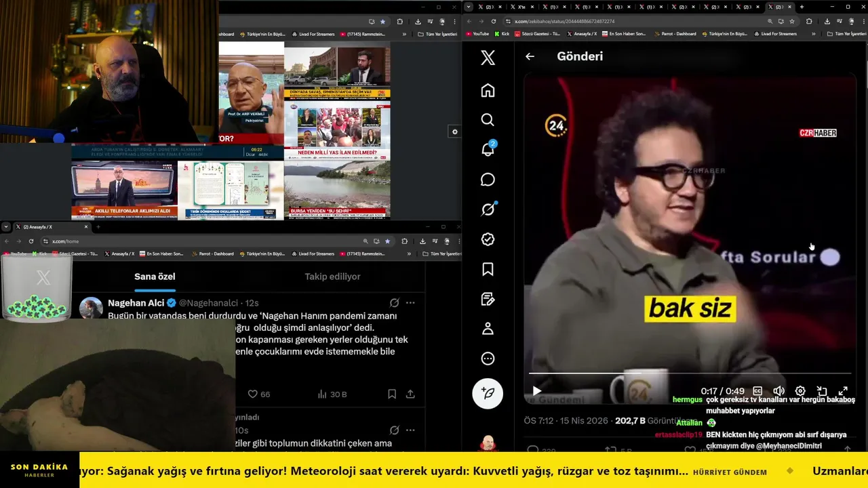Reload the right window's status page
868x488 pixels.
click(493, 21)
